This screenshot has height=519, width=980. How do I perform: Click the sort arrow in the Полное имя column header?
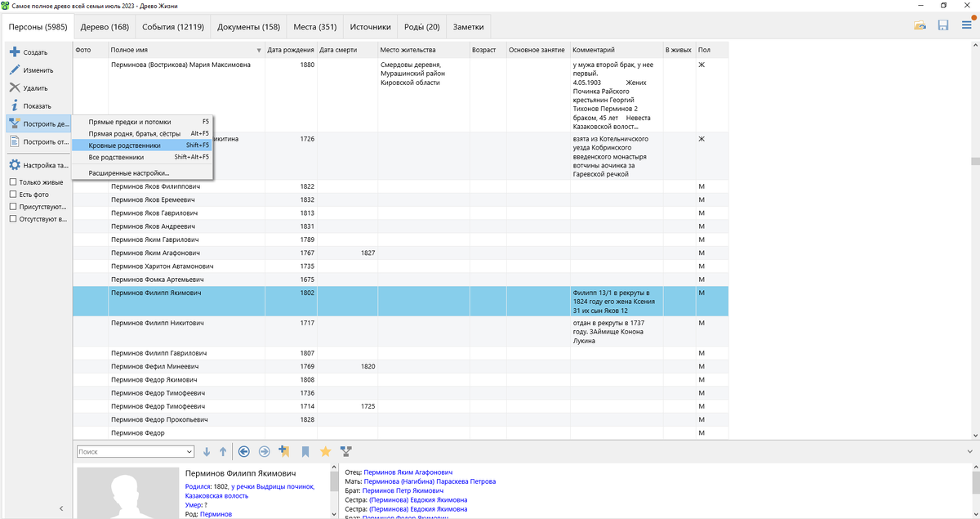(260, 50)
